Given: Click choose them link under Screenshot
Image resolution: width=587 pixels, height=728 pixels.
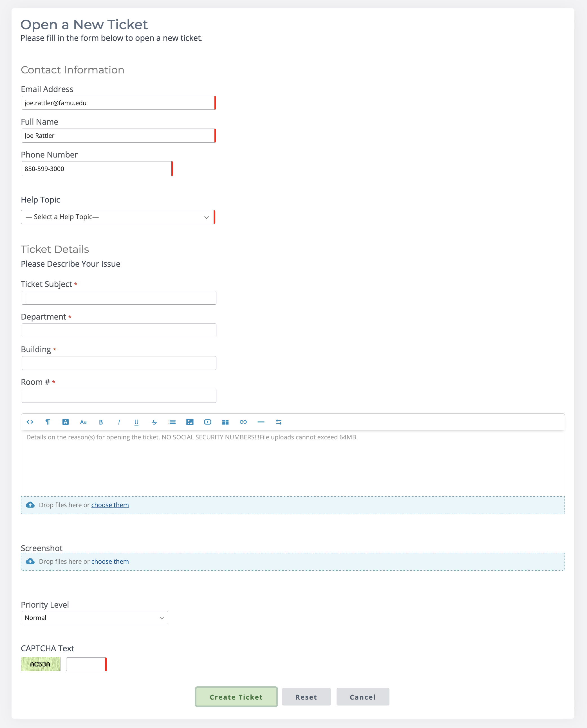Looking at the screenshot, I should point(110,561).
